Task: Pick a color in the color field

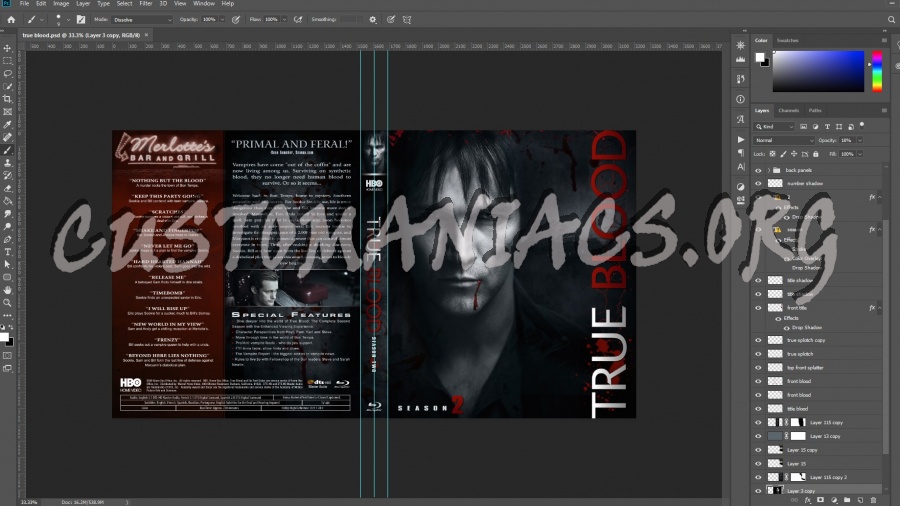Action: 818,71
